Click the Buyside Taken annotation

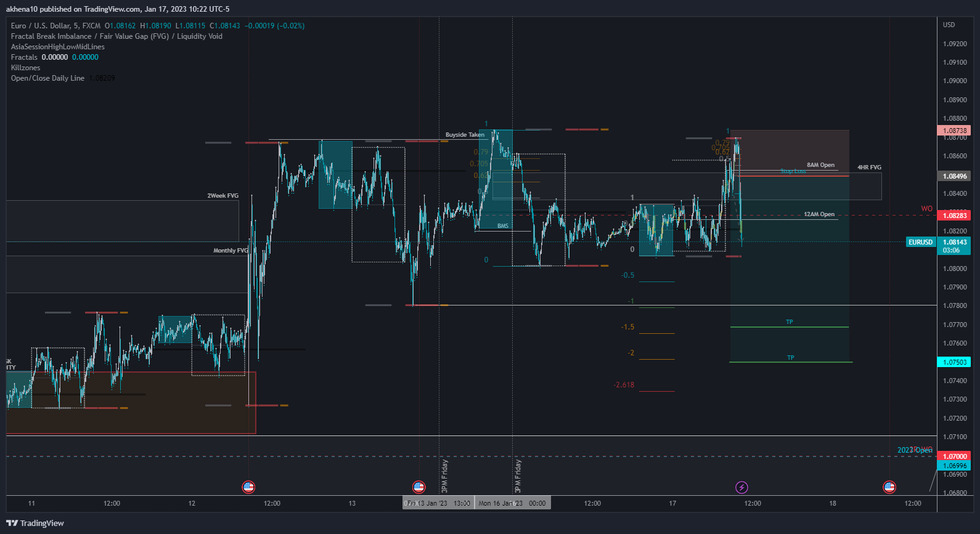point(465,135)
